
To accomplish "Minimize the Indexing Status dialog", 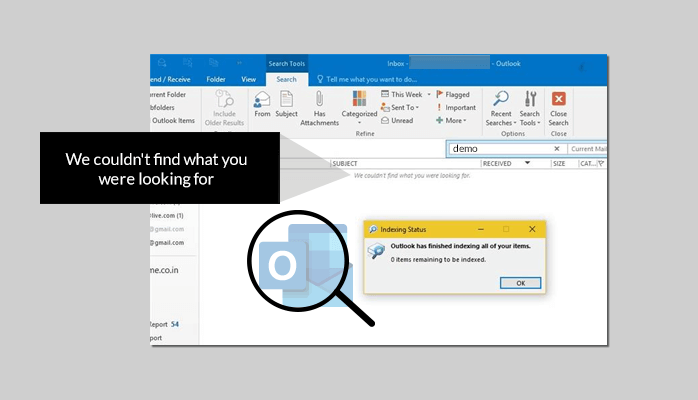I will [x=481, y=229].
